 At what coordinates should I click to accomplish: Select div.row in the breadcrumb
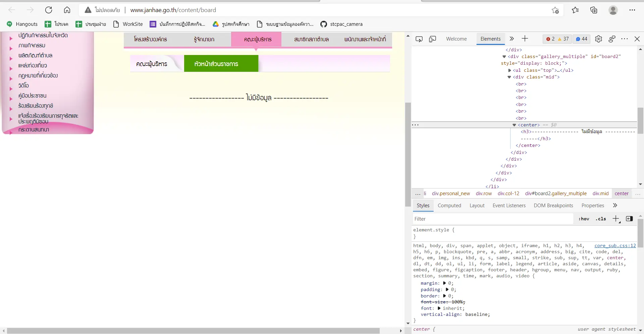(x=484, y=193)
